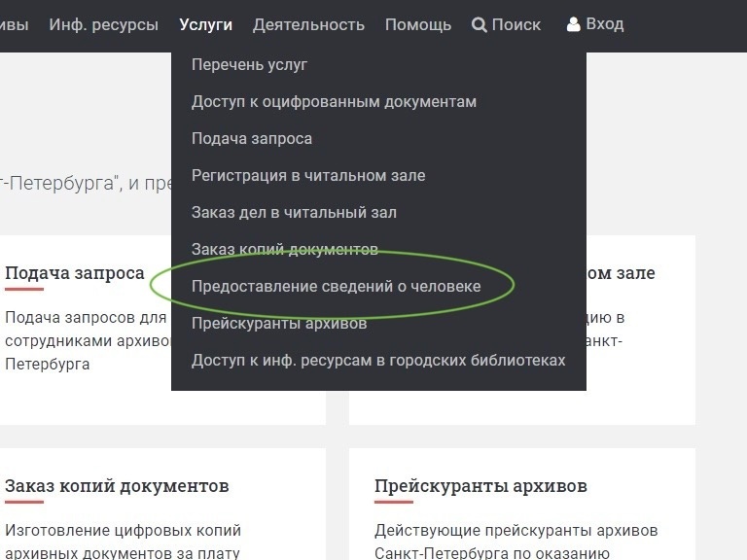The image size is (747, 560).
Task: Open Регистрация в читальном зале menu entry
Action: (x=308, y=176)
